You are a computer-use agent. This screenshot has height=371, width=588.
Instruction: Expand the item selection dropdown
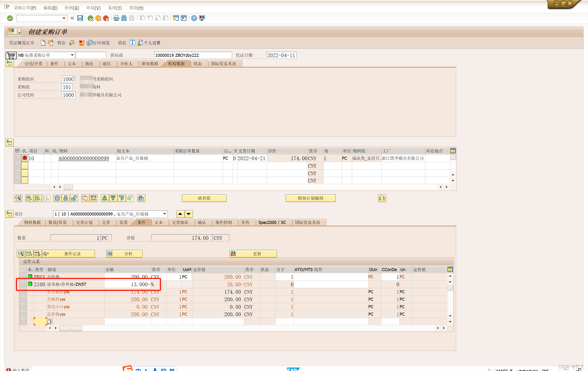click(x=165, y=214)
